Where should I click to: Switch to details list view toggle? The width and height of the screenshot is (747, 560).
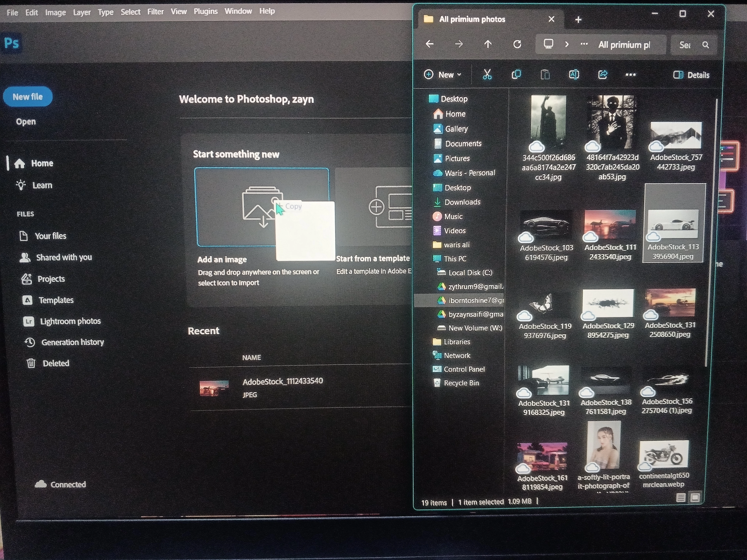point(681,498)
